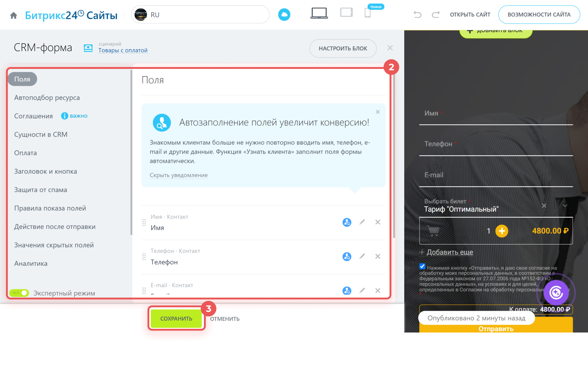
Task: Click the blue cloud publish icon
Action: (x=284, y=14)
